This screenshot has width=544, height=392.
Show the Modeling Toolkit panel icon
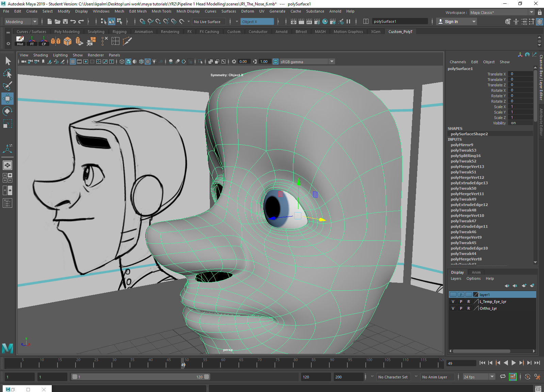pyautogui.click(x=508, y=21)
